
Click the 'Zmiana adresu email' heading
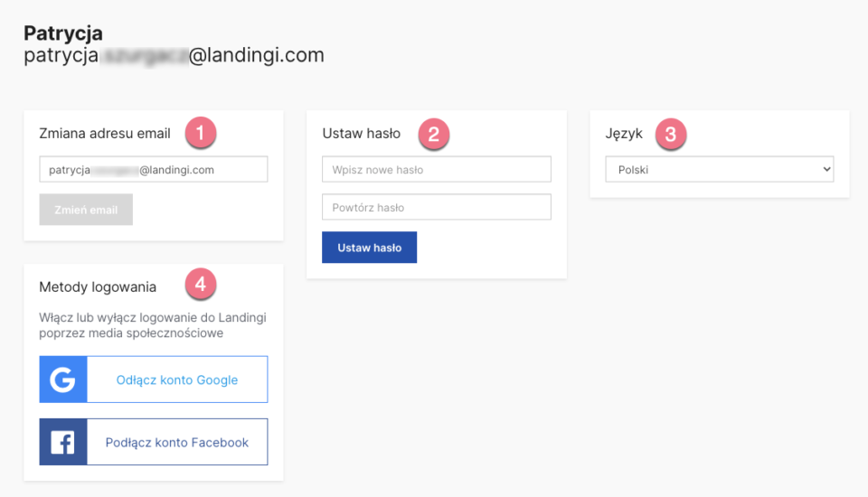point(105,134)
